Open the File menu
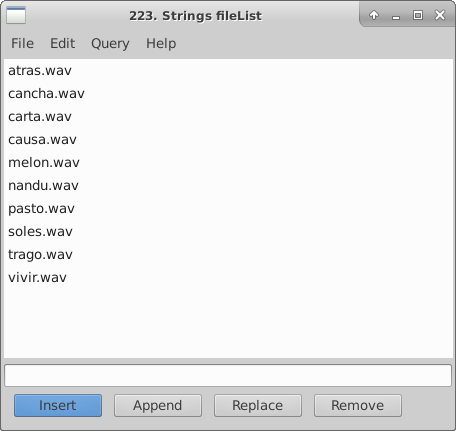Screen dimensions: 456x431 [x=22, y=43]
